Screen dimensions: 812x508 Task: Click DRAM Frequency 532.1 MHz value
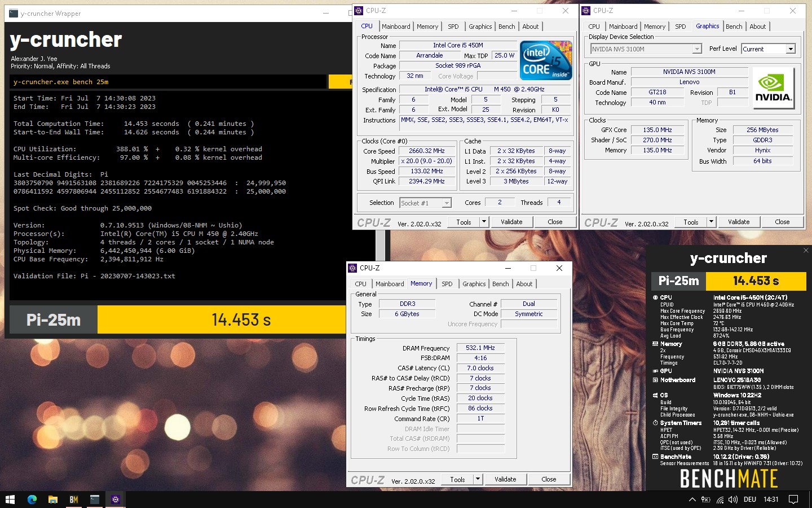pyautogui.click(x=480, y=348)
